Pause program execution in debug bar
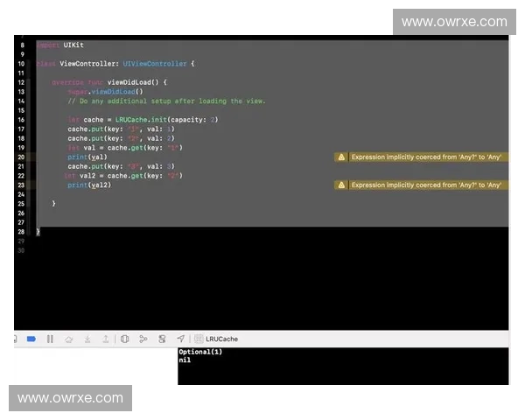This screenshot has height=420, width=525. pyautogui.click(x=50, y=339)
